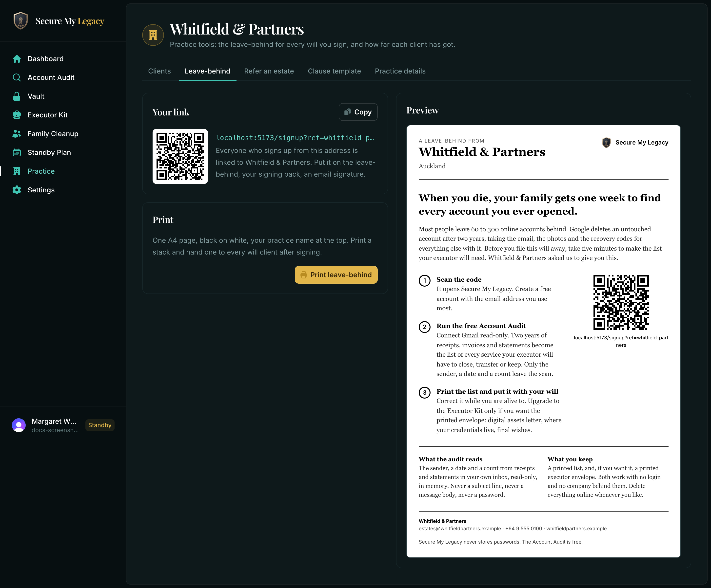This screenshot has height=588, width=711.
Task: Click the Settings gear icon
Action: (x=17, y=190)
